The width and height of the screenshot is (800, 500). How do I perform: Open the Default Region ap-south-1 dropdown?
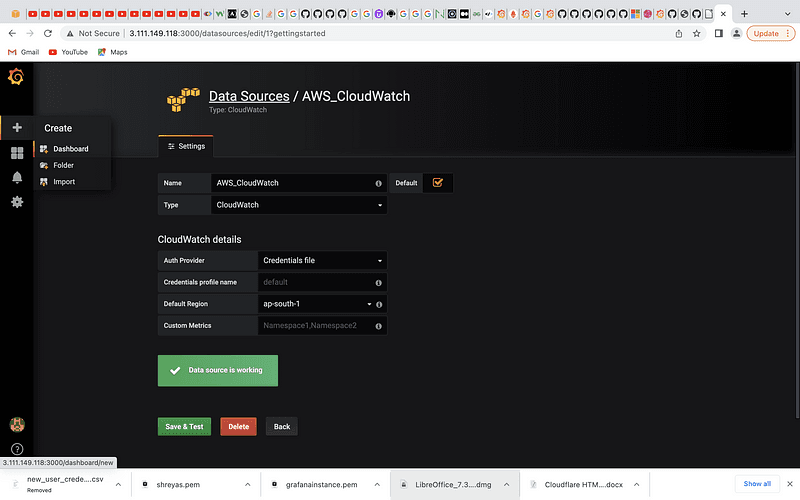316,304
